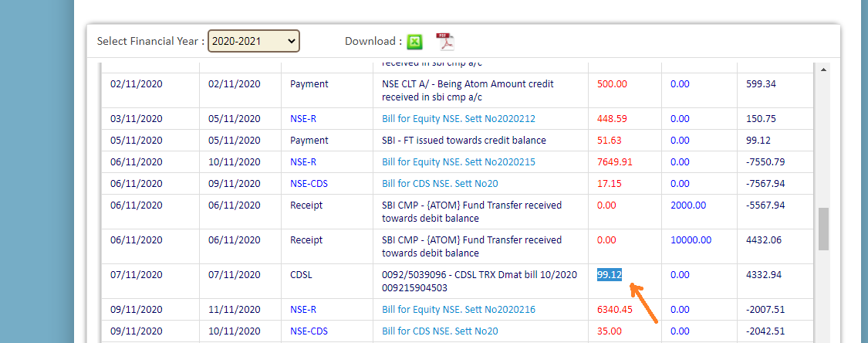Image resolution: width=868 pixels, height=343 pixels.
Task: Click balance value -7550.79
Action: coord(765,161)
